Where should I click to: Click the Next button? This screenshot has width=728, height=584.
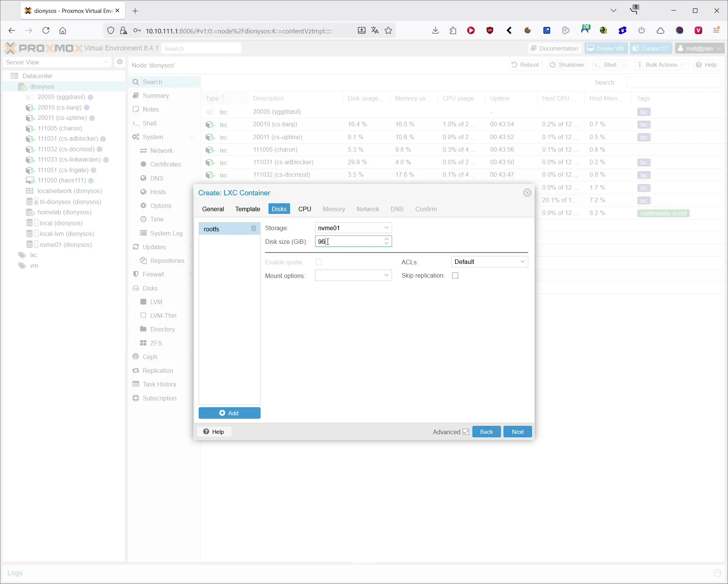517,432
